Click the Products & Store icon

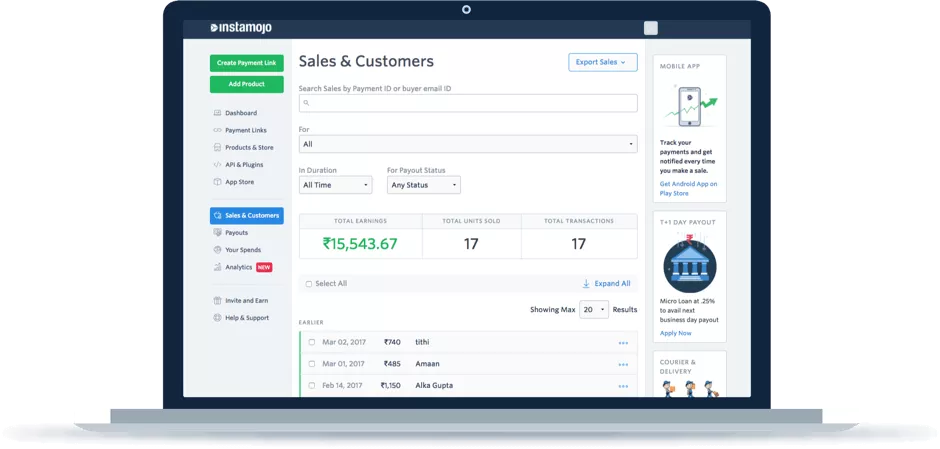click(x=217, y=147)
